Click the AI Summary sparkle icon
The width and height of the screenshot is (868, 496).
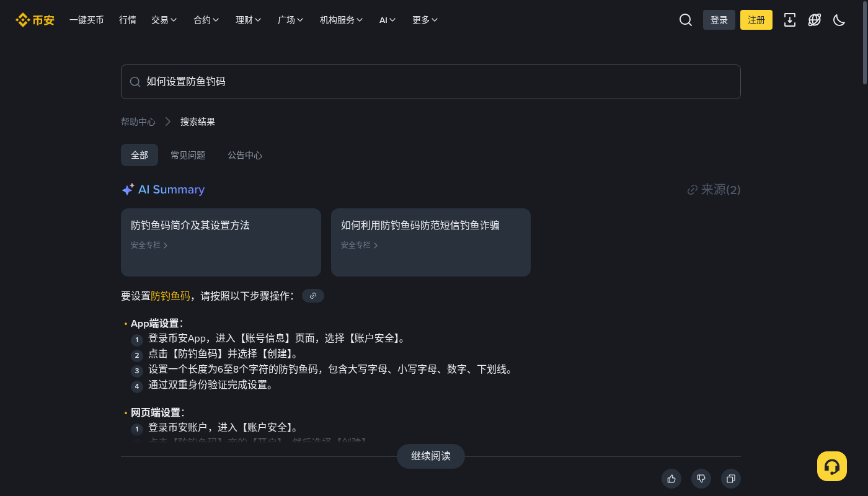click(128, 190)
